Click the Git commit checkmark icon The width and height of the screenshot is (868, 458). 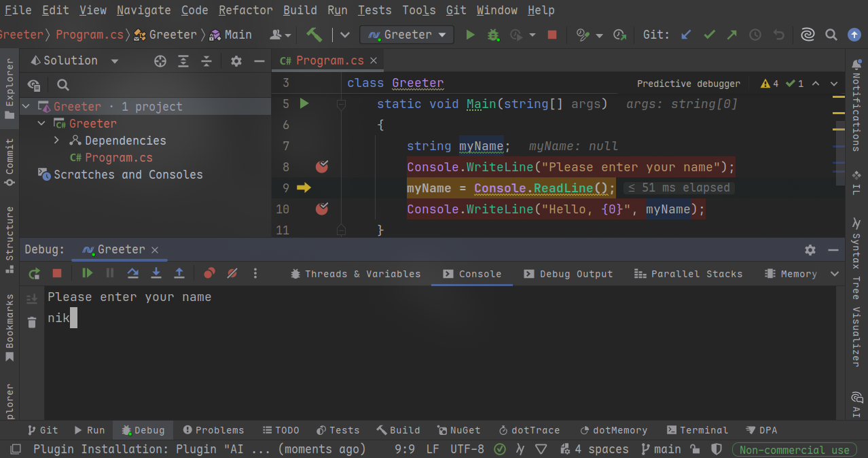pos(709,35)
